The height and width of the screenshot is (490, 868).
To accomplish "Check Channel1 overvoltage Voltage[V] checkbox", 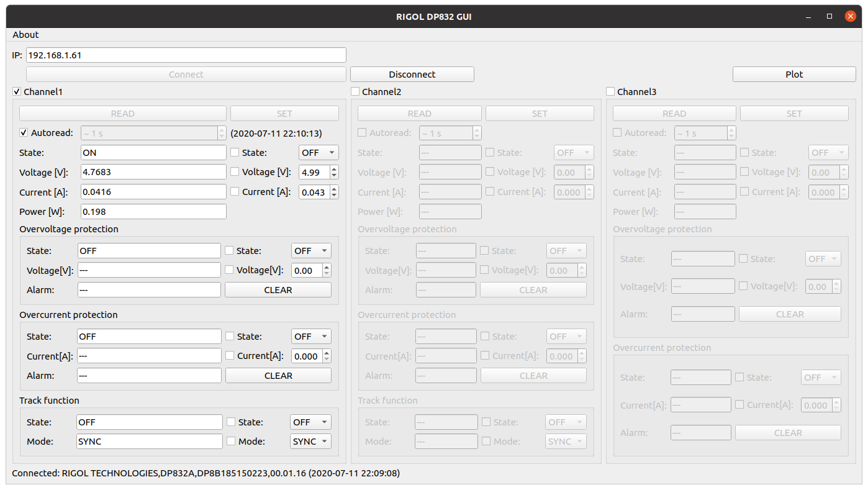I will coord(229,270).
